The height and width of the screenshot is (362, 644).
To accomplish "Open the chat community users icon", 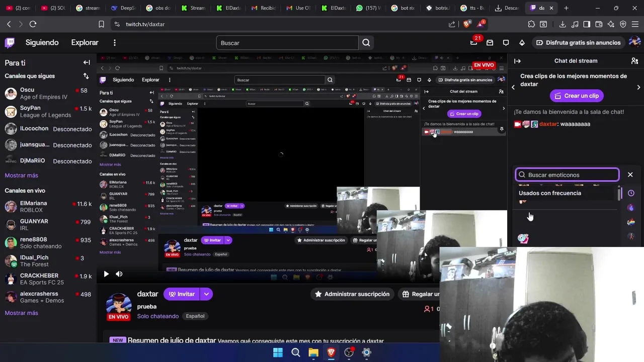I will (x=634, y=61).
